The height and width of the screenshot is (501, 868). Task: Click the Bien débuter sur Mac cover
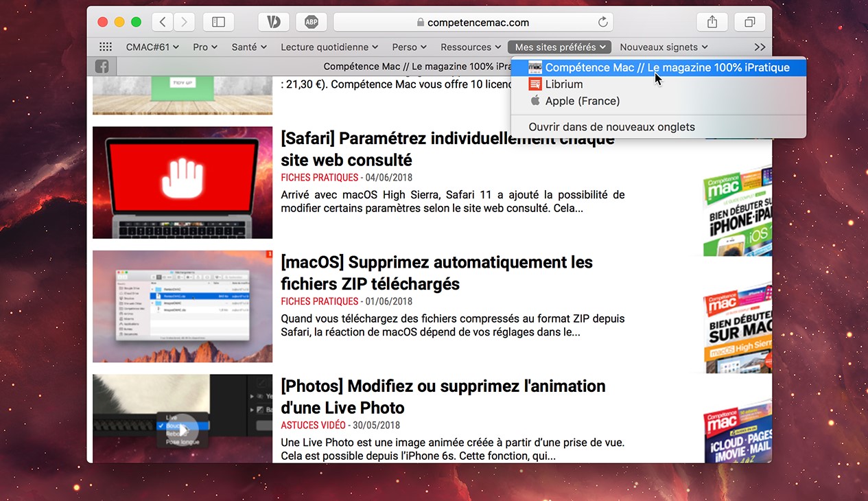point(738,327)
